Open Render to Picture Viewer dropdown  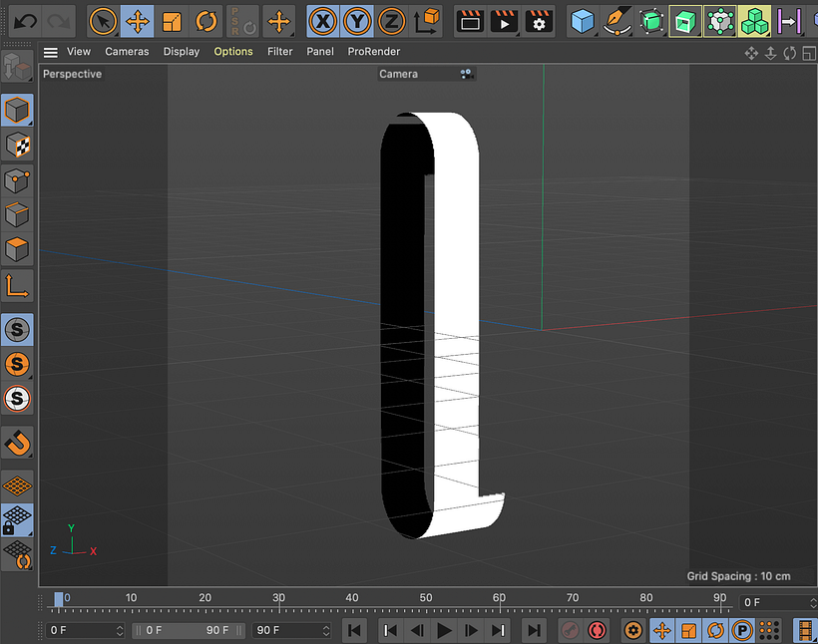pos(504,21)
